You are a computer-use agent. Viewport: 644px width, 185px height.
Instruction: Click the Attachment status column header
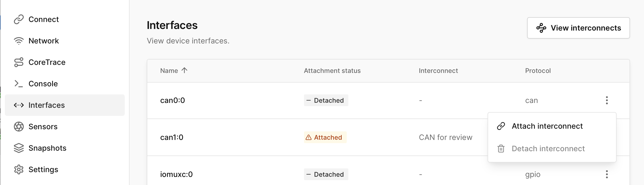[x=332, y=71]
